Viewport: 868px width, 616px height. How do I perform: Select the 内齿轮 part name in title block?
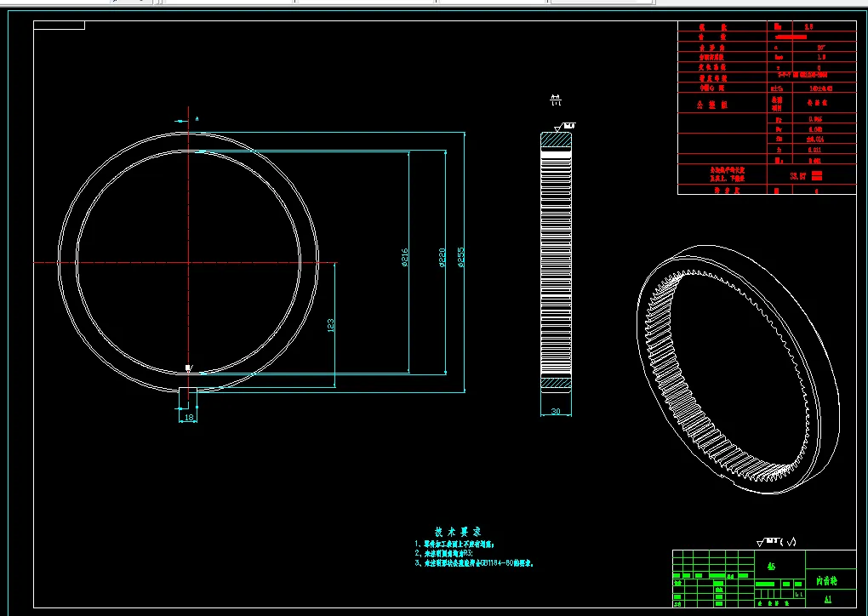[x=826, y=580]
